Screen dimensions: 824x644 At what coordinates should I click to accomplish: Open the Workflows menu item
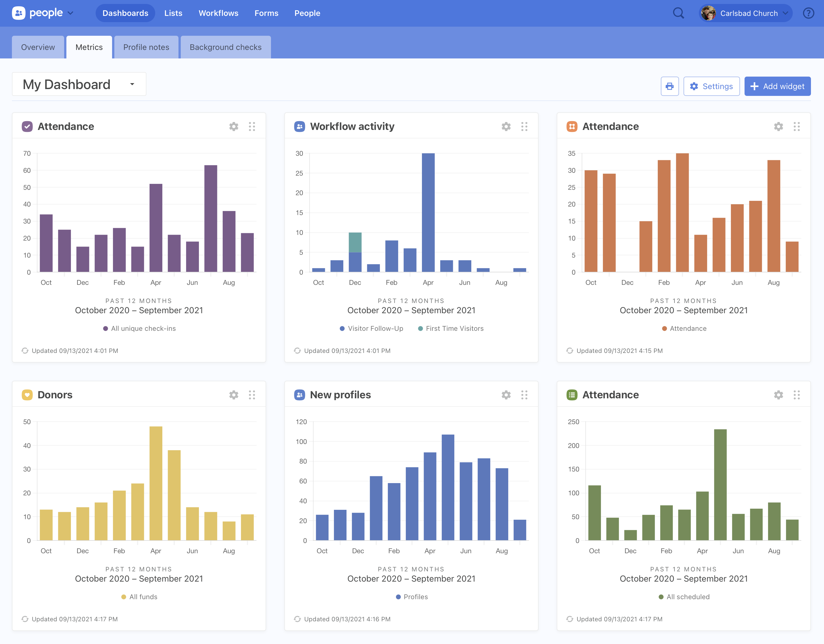[x=218, y=13]
